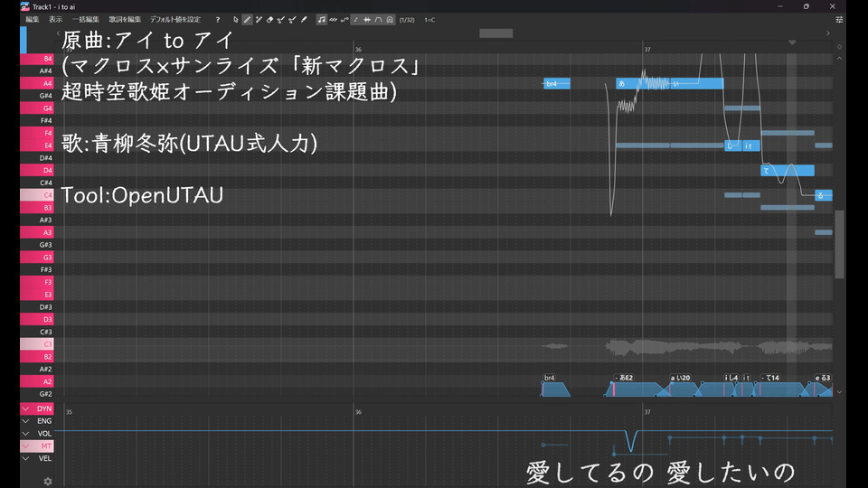Click the phoneme label 'i し4'
Viewport: 868px width, 488px height.
731,378
